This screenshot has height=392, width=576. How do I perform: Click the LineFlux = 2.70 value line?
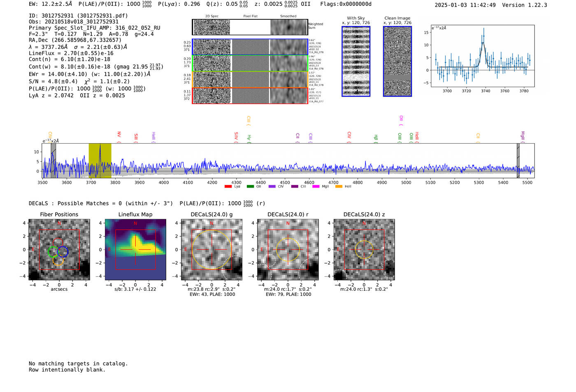coord(71,53)
